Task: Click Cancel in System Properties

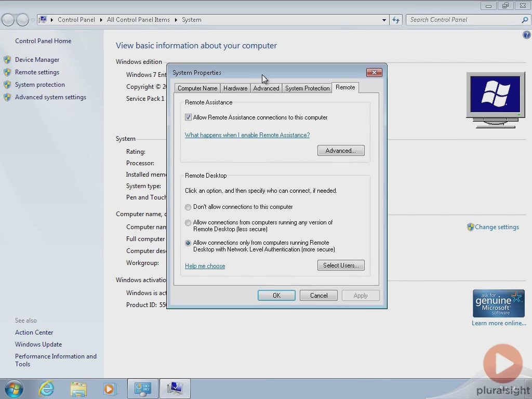Action: pyautogui.click(x=318, y=296)
